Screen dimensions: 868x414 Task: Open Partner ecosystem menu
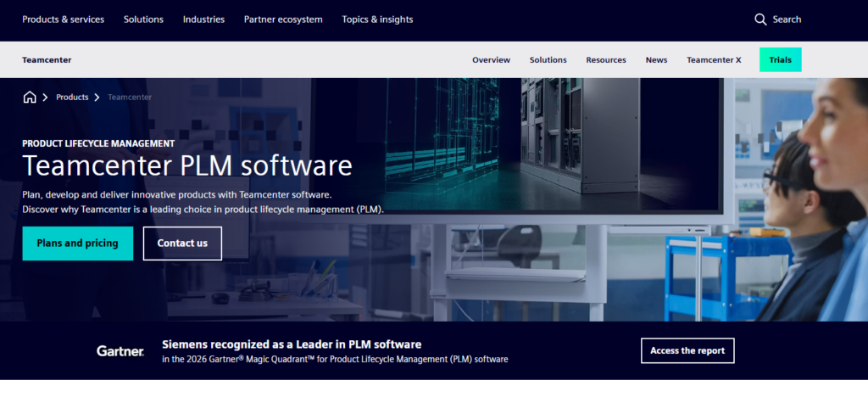coord(283,20)
